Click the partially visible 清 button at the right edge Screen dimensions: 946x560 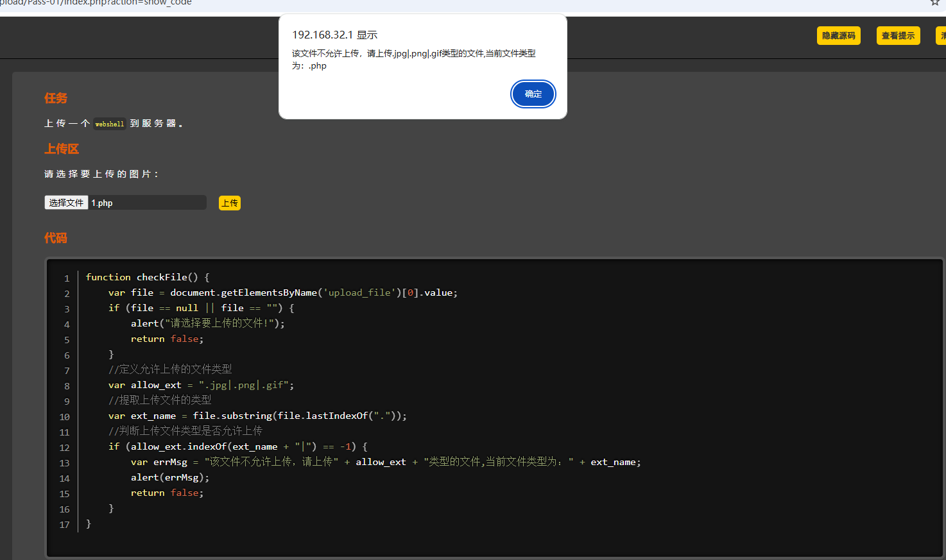(x=942, y=36)
